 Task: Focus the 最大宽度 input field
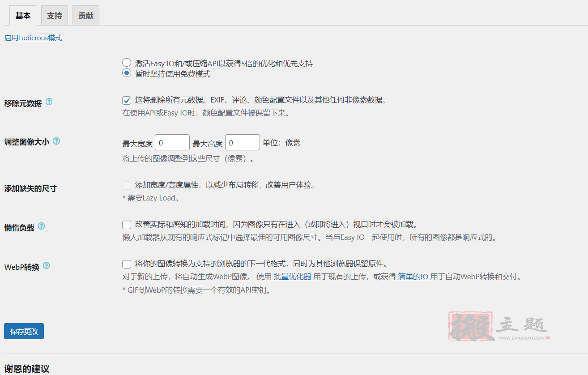(x=172, y=142)
